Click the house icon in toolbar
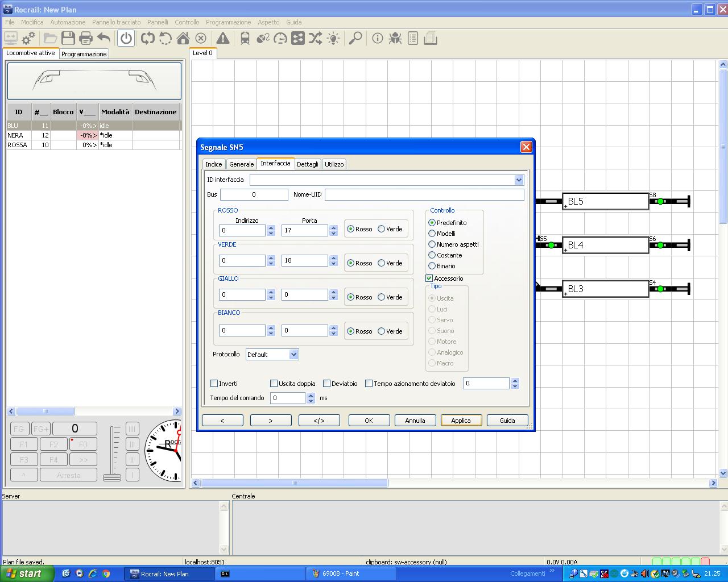 point(183,38)
